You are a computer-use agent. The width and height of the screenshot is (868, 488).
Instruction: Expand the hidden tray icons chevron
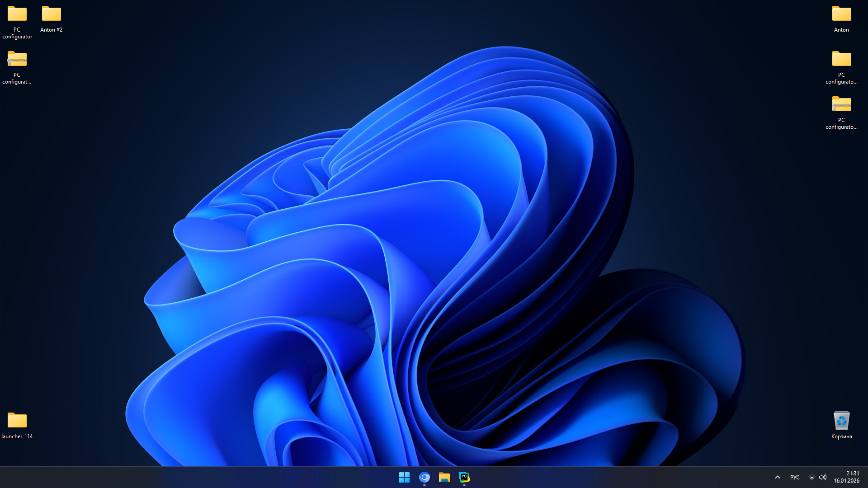coord(778,477)
